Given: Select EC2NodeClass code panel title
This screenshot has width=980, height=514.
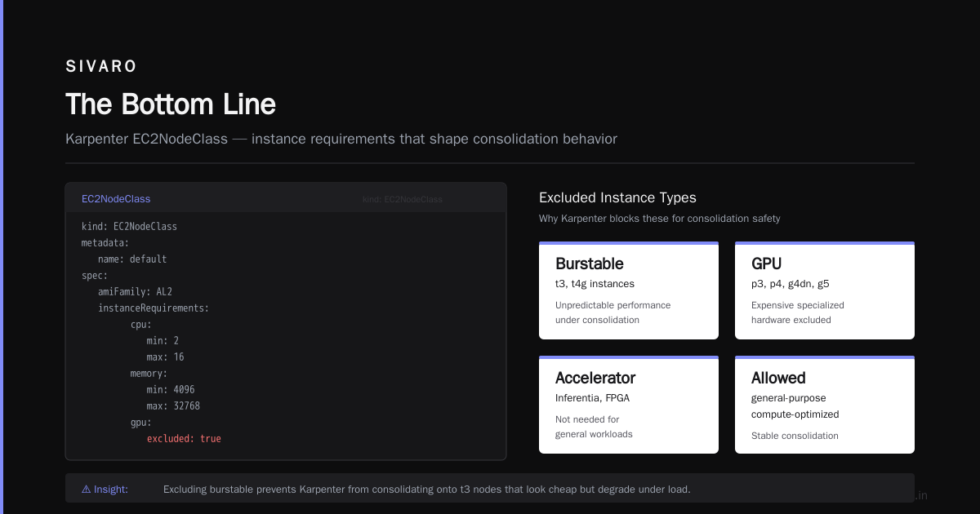Looking at the screenshot, I should point(116,199).
